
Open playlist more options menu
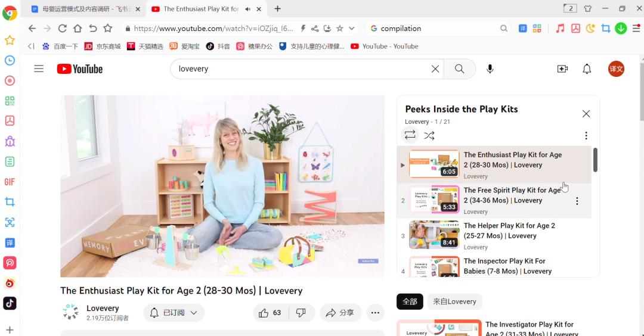point(586,135)
